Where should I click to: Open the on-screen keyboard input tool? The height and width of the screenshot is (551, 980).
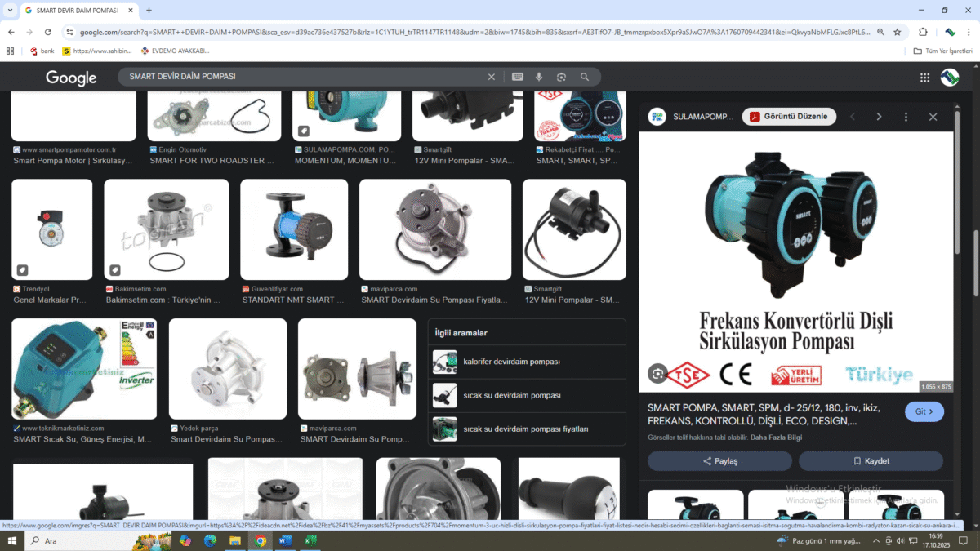(x=517, y=77)
